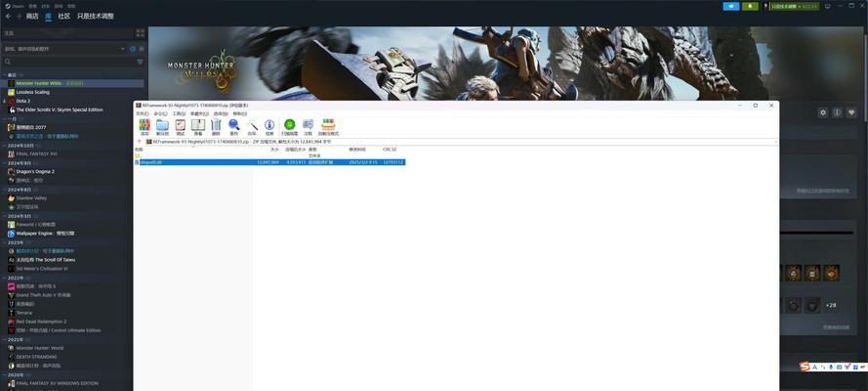Open the Options menu in WinRAR
868x391 pixels.
pos(220,113)
